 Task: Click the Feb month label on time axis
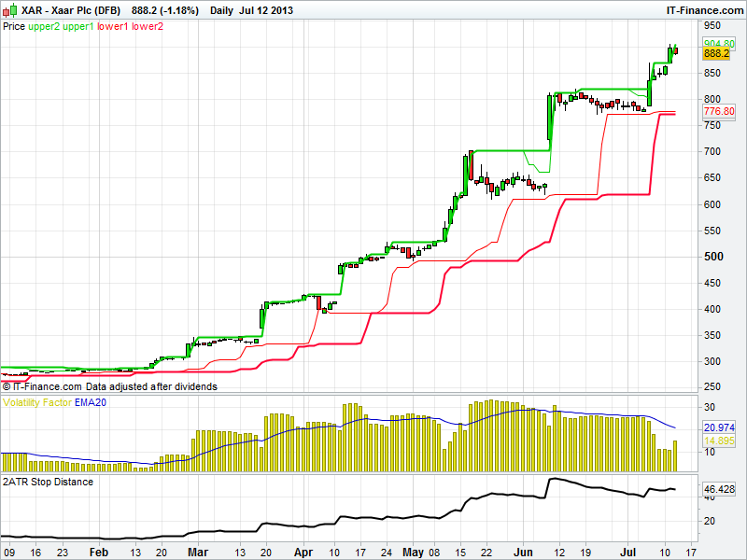99,553
